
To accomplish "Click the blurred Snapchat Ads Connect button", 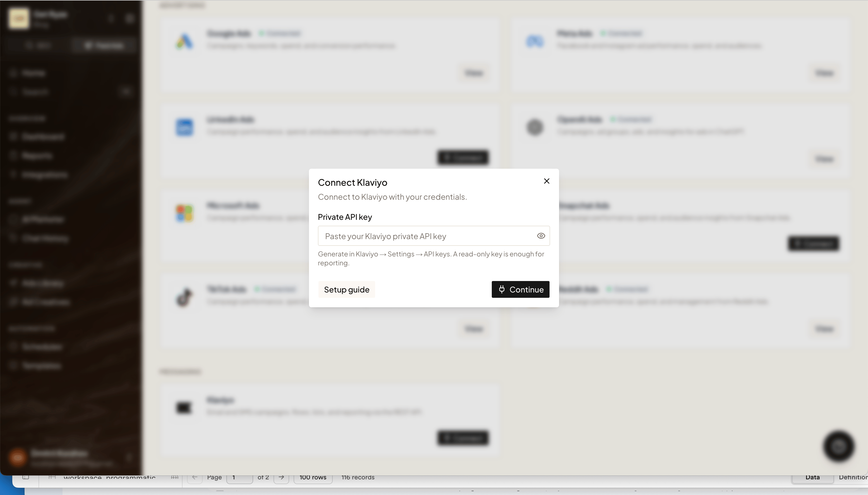I will tap(813, 243).
